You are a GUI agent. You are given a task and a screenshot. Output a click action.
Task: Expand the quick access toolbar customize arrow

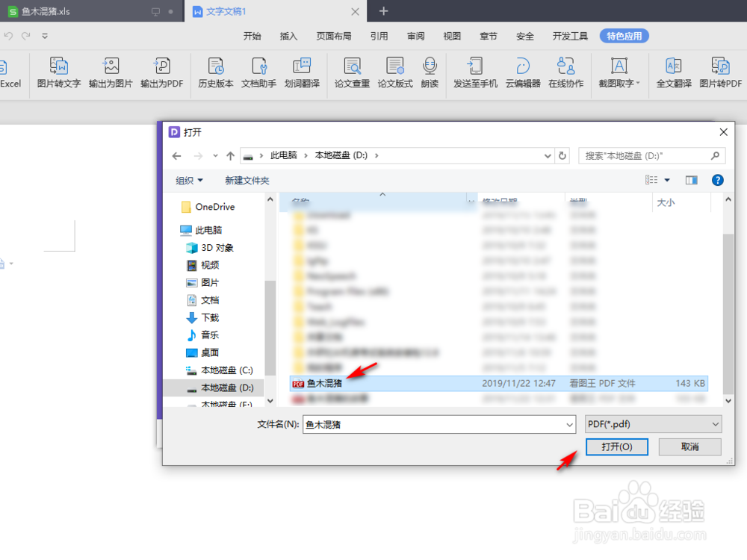pyautogui.click(x=45, y=36)
